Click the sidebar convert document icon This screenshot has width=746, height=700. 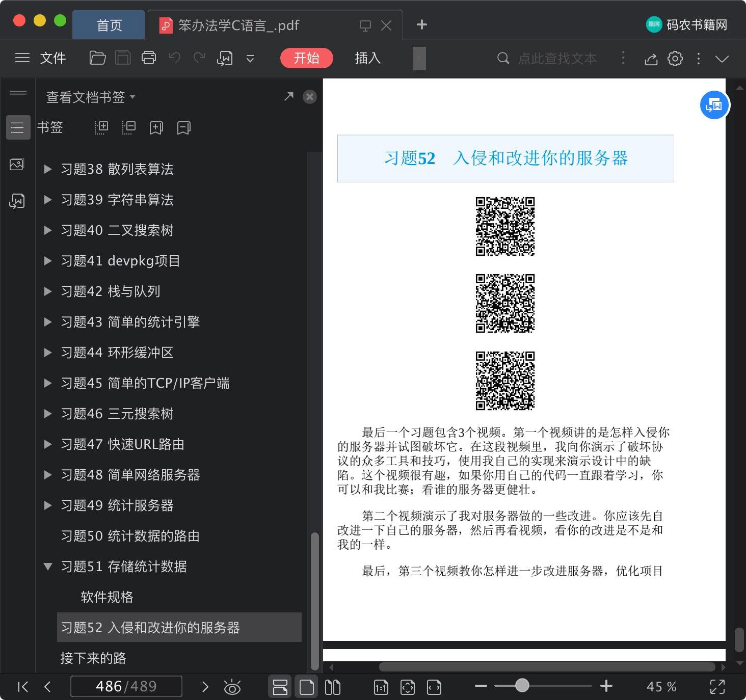(17, 201)
